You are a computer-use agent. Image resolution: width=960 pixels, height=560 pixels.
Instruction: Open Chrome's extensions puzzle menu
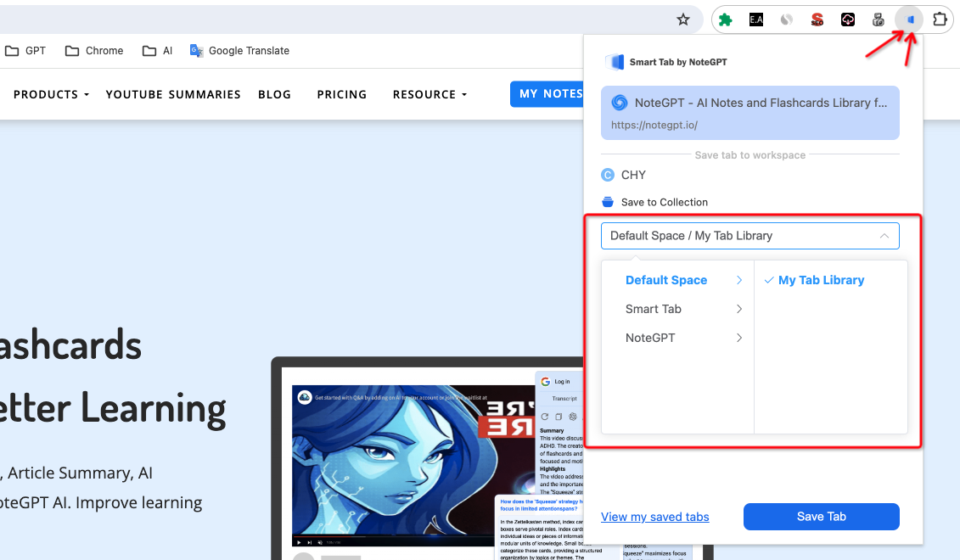pyautogui.click(x=940, y=20)
